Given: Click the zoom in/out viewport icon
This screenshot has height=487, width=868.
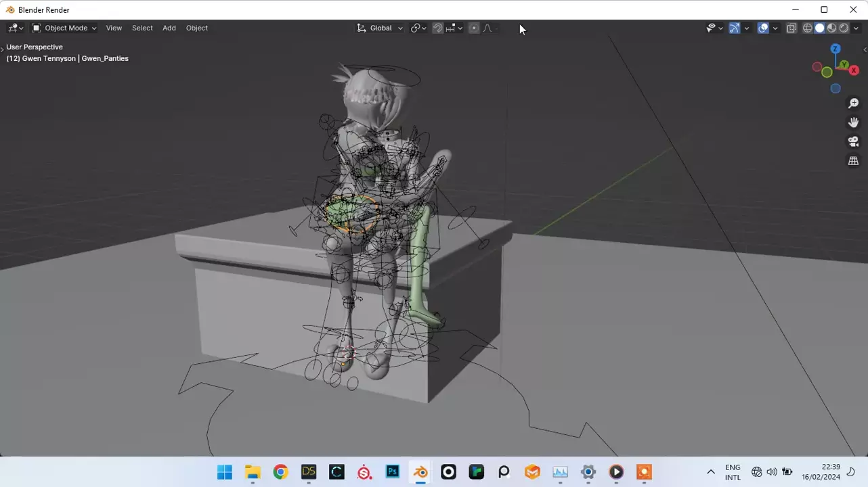Looking at the screenshot, I should pyautogui.click(x=853, y=103).
